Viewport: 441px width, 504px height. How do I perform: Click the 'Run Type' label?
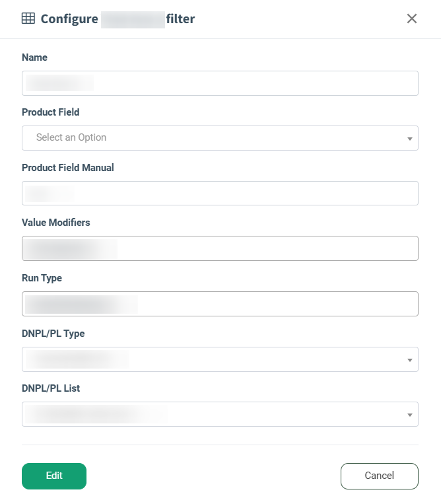click(x=42, y=278)
